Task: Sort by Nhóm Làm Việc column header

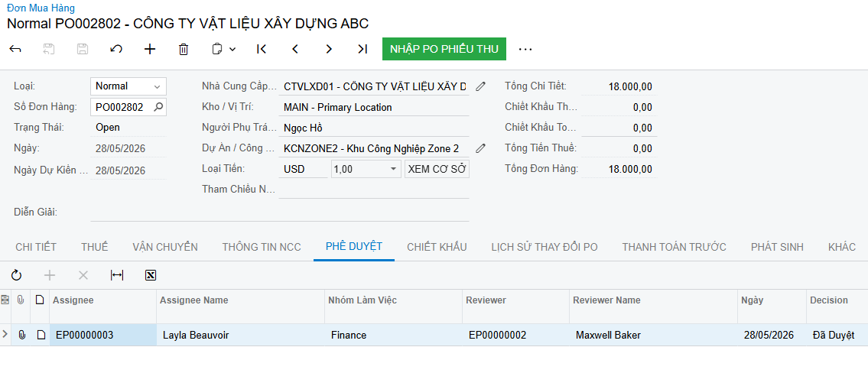Action: click(394, 300)
